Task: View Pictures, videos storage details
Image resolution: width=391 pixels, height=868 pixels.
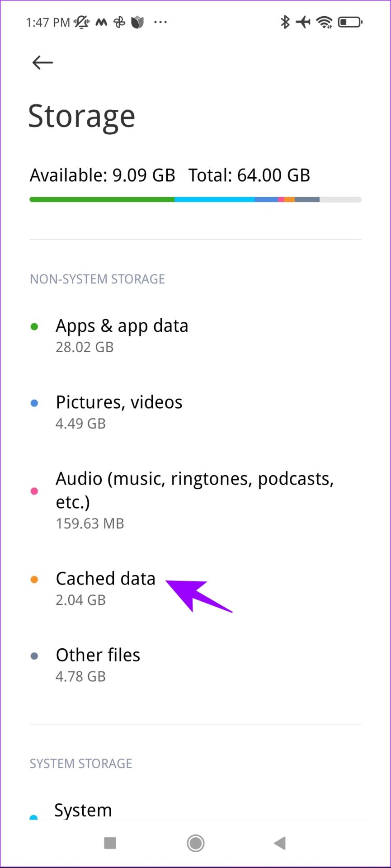Action: pyautogui.click(x=119, y=411)
